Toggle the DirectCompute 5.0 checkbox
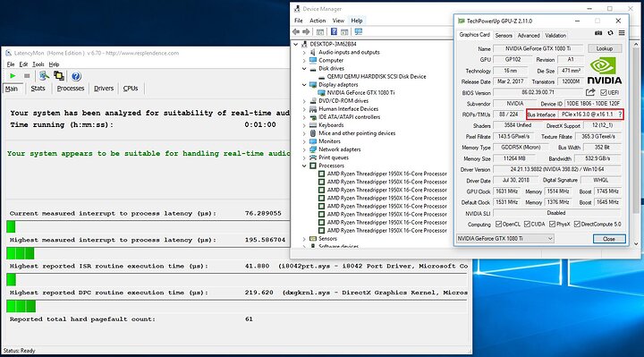644x357 pixels. 577,224
